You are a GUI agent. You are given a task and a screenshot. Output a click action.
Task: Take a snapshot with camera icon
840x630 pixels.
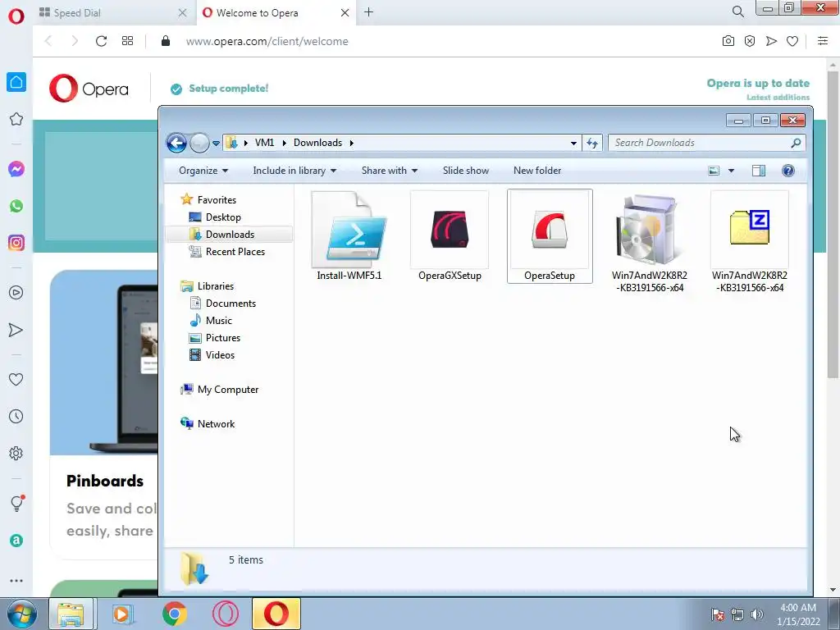pyautogui.click(x=728, y=41)
